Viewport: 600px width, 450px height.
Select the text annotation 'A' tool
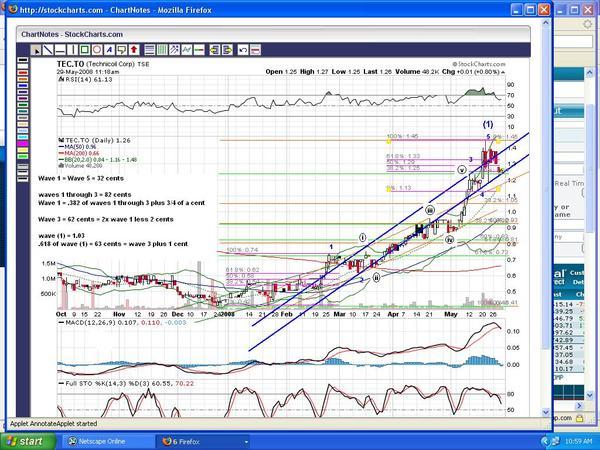109,50
